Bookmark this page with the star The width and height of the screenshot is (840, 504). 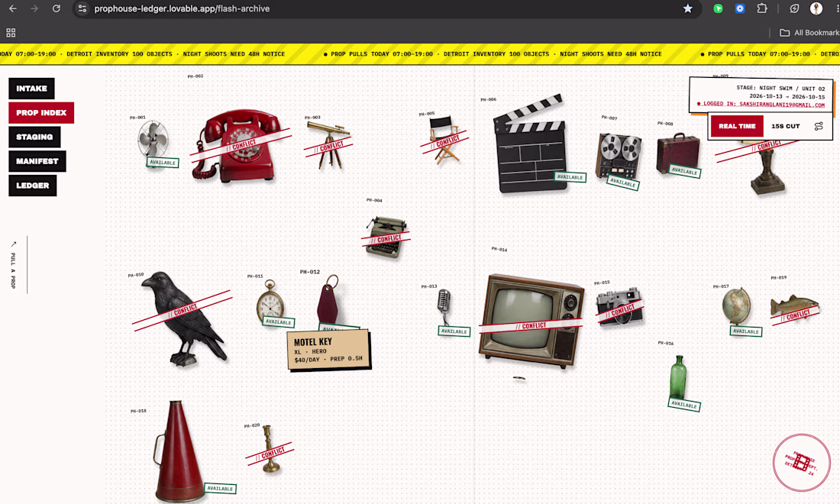tap(688, 8)
